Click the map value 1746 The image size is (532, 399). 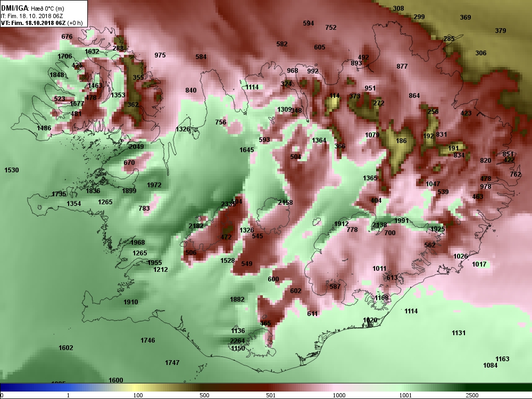147,340
